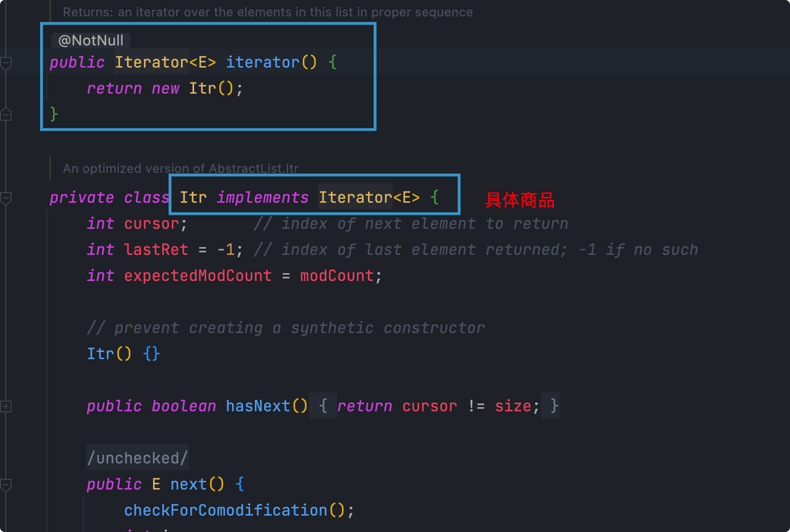This screenshot has width=790, height=532.
Task: Click the 'prevent creating a synthetic constructor' comment
Action: [x=286, y=328]
